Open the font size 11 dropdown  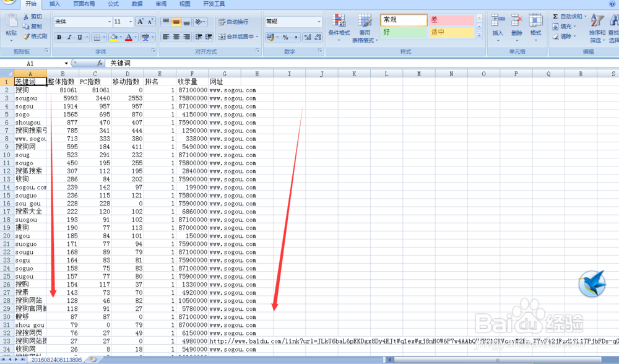click(131, 22)
